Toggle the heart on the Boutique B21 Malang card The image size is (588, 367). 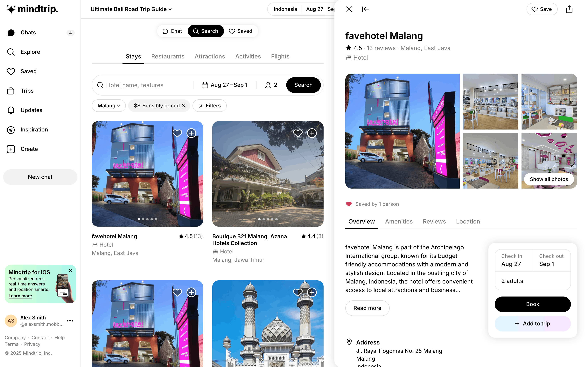(298, 133)
